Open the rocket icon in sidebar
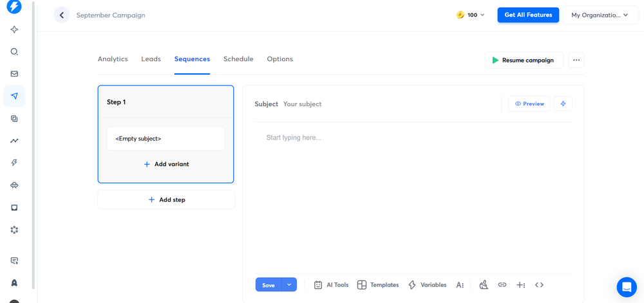Image resolution: width=644 pixels, height=303 pixels. click(x=14, y=283)
